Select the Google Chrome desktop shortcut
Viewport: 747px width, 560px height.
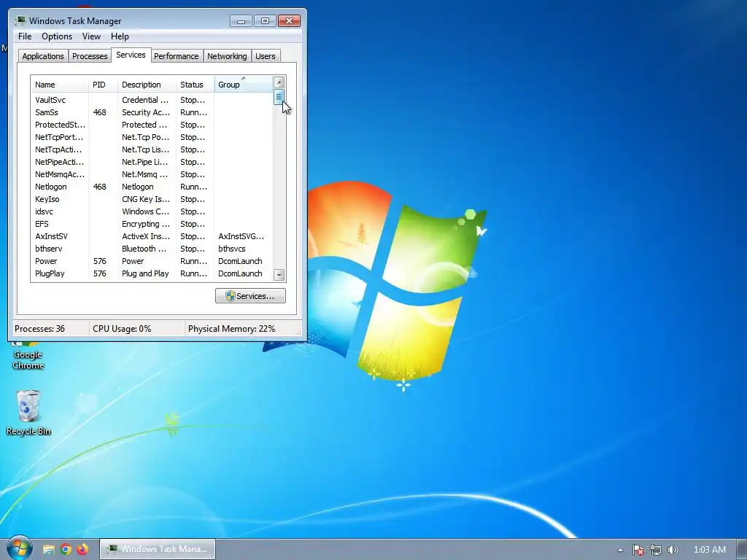[28, 356]
